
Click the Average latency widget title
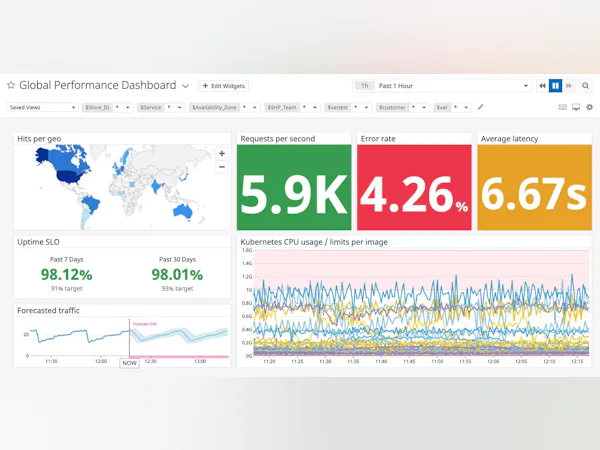pyautogui.click(x=509, y=139)
